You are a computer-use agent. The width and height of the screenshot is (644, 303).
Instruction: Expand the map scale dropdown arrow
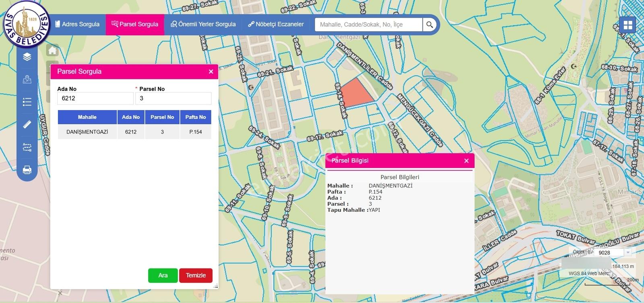[627, 252]
